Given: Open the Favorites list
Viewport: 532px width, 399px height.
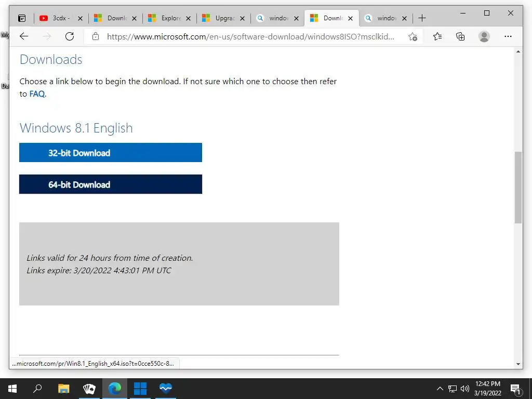Looking at the screenshot, I should pyautogui.click(x=437, y=36).
